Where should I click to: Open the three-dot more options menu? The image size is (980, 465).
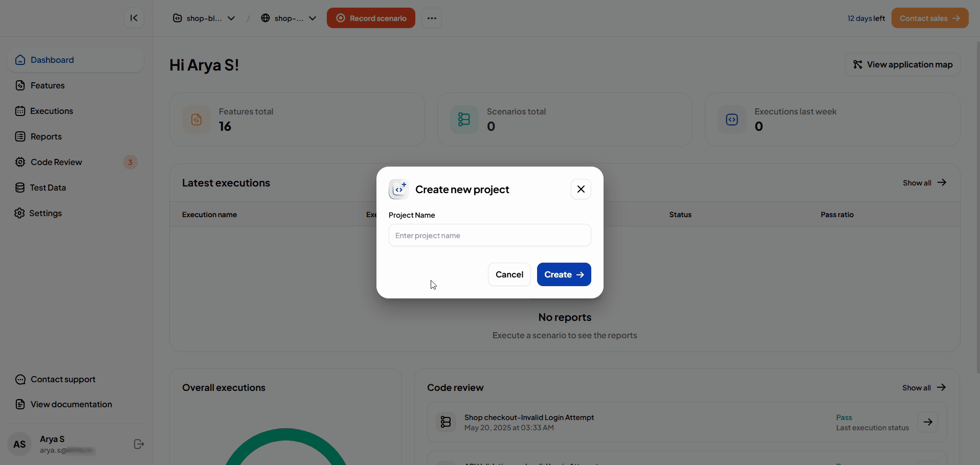pyautogui.click(x=432, y=18)
